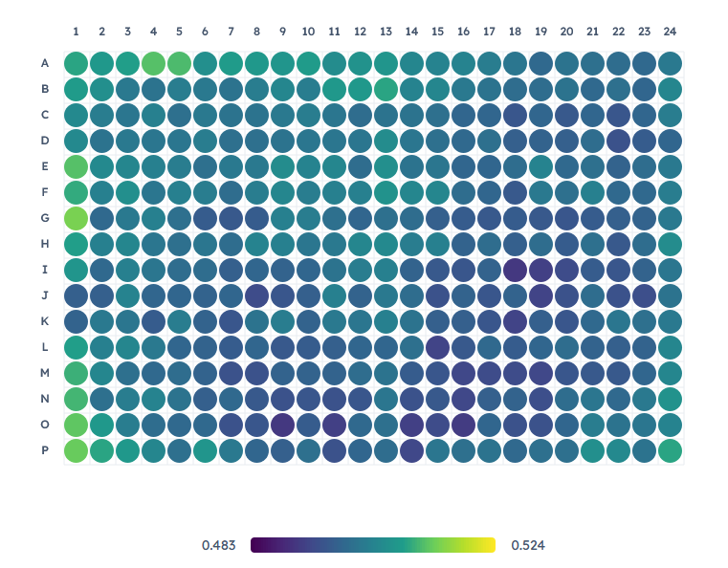Click the color scale gradient bar
Screen dimensions: 728x568
373,545
